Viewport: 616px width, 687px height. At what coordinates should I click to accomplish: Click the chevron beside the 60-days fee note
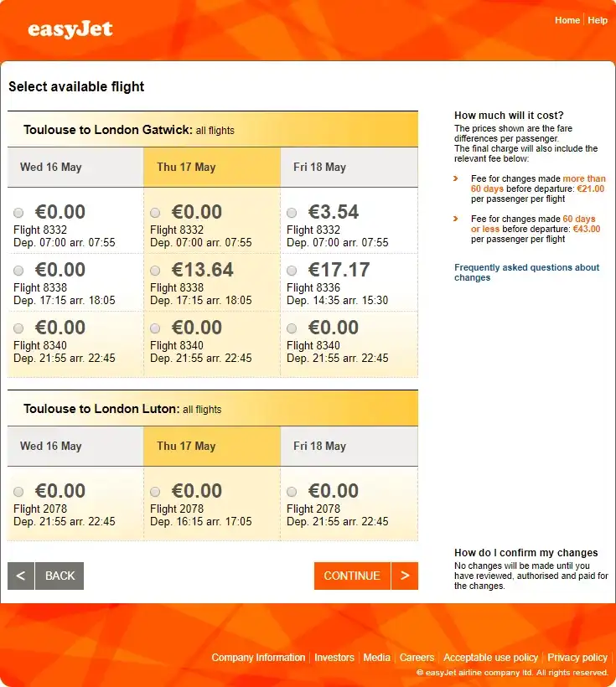pyautogui.click(x=457, y=220)
